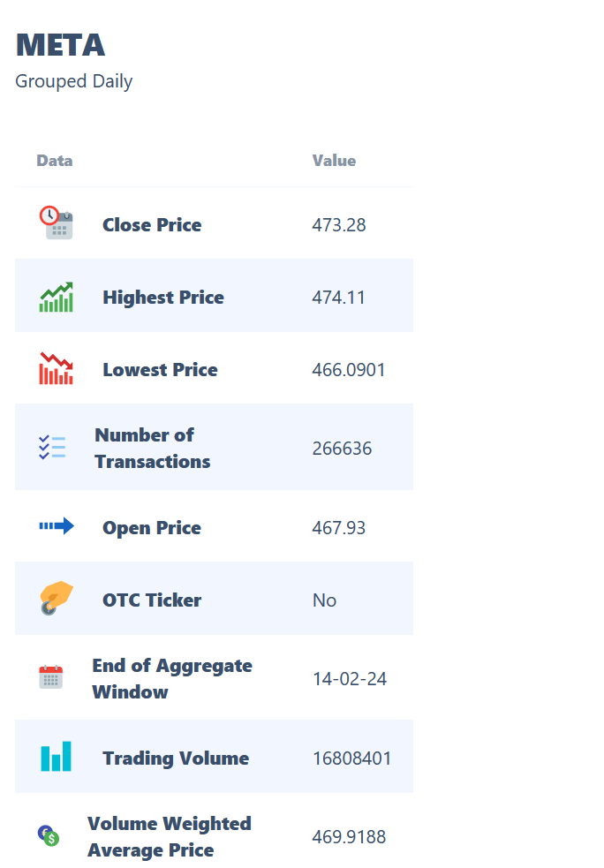Click the Trading Volume value 16808401
Image resolution: width=604 pixels, height=868 pixels.
pos(351,758)
